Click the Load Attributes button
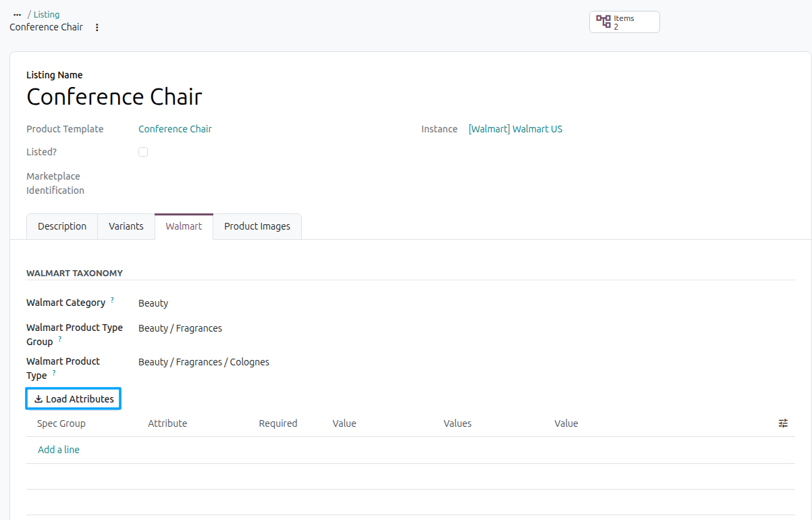The image size is (812, 520). click(x=74, y=399)
